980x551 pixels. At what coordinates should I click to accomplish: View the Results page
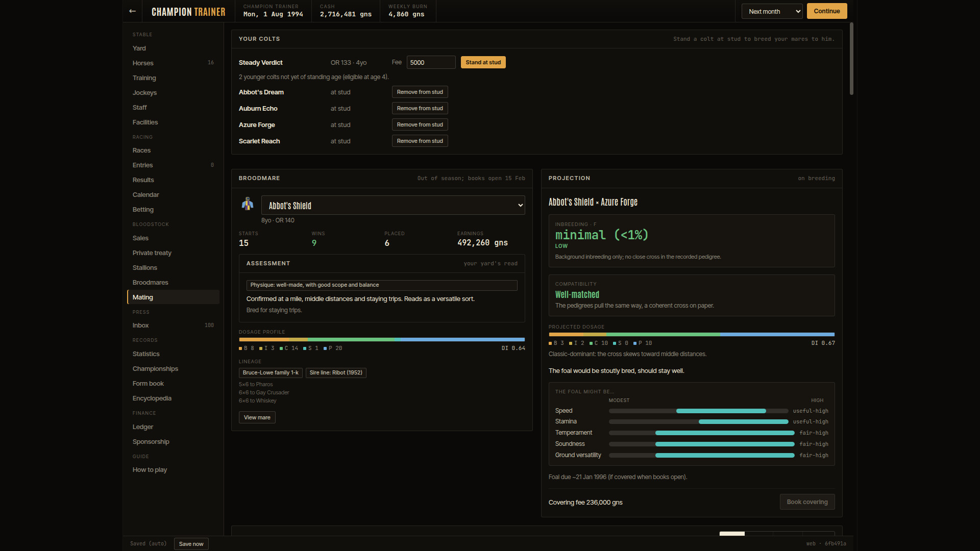coord(173,180)
